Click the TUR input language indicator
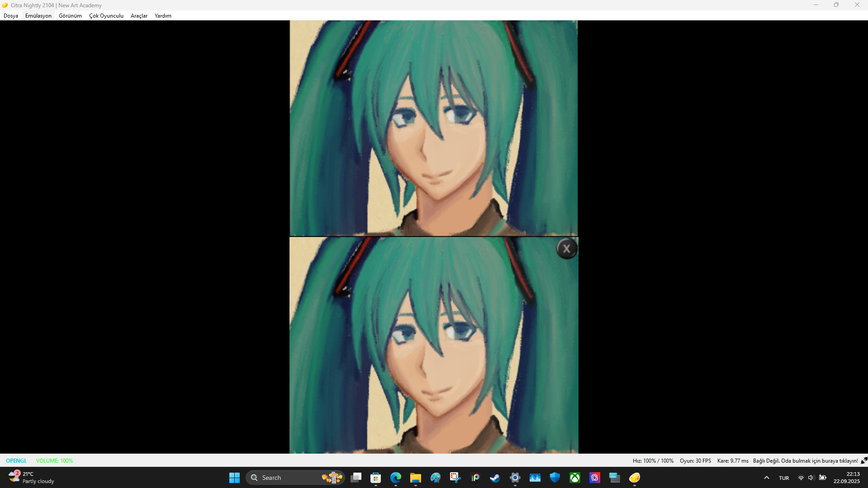The width and height of the screenshot is (868, 488). coord(784,478)
